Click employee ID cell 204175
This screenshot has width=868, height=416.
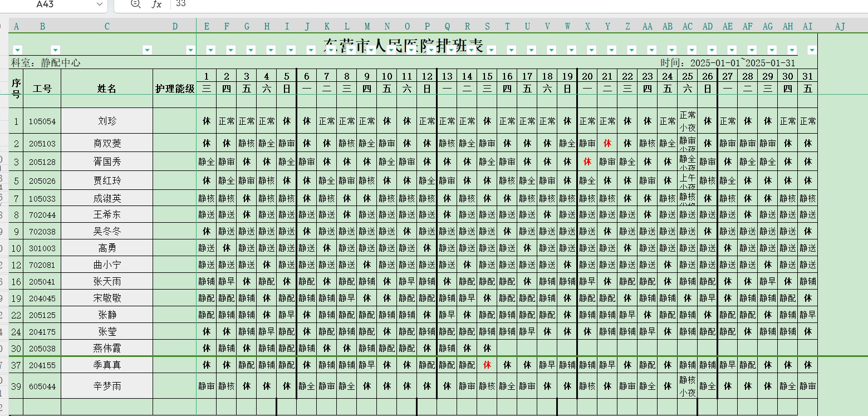point(42,332)
